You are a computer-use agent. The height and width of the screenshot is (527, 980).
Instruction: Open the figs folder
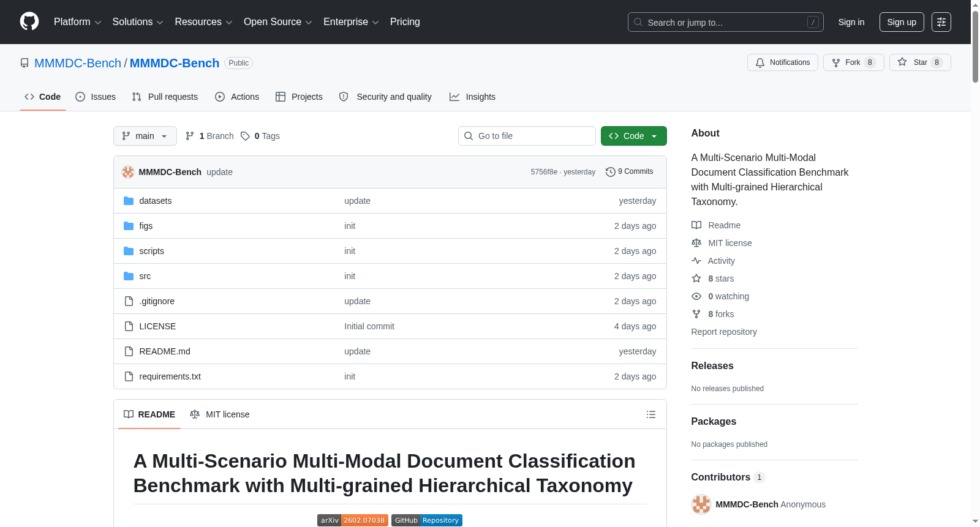click(146, 226)
